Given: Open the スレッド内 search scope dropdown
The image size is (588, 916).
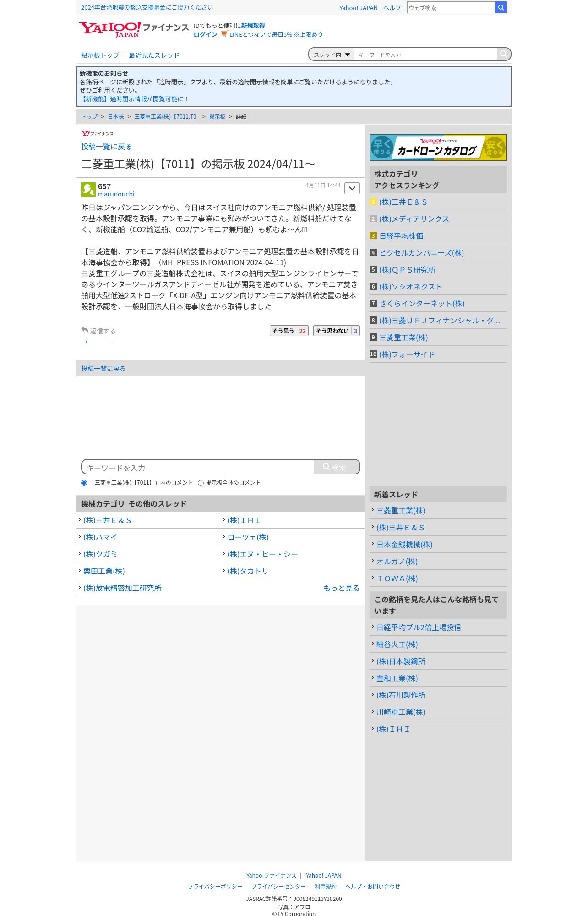Looking at the screenshot, I should pyautogui.click(x=332, y=55).
